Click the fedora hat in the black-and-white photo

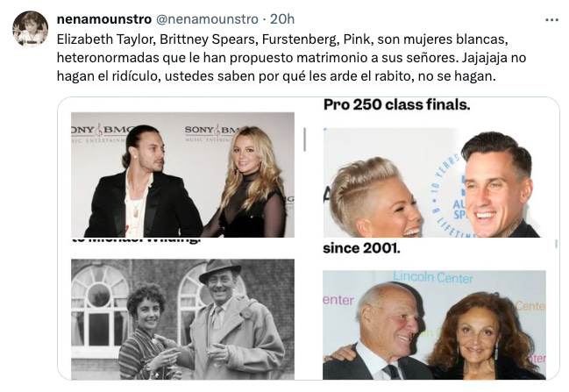point(220,270)
